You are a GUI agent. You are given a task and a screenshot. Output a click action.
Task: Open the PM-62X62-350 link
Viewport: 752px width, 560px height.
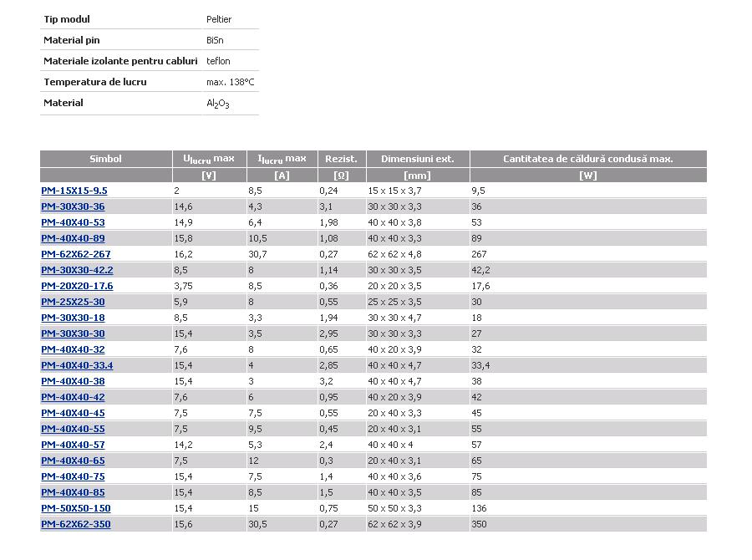(x=76, y=523)
